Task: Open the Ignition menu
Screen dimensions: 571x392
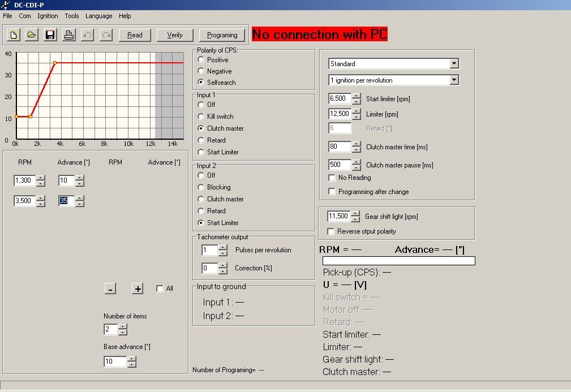Action: (x=48, y=16)
